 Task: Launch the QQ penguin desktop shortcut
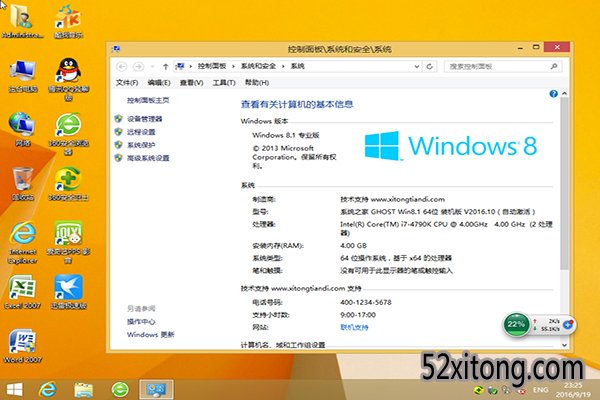[x=68, y=78]
